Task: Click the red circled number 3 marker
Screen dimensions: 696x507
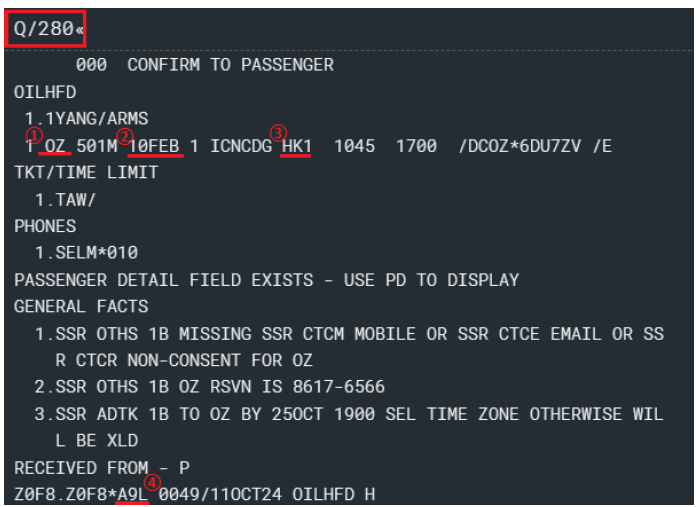Action: pos(278,133)
